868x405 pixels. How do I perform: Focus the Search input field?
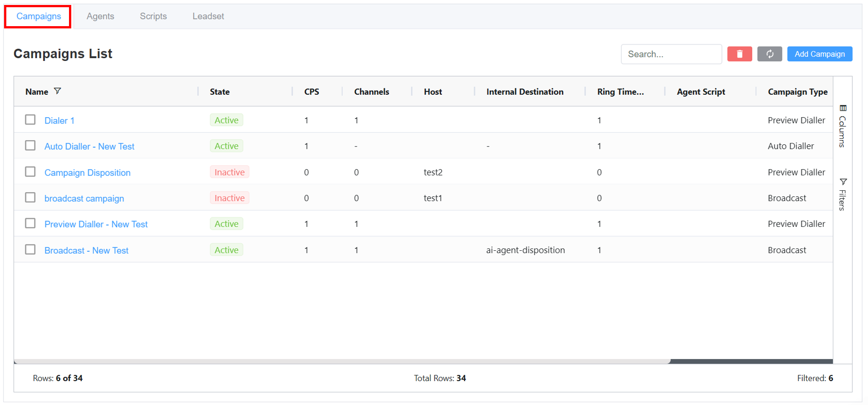(671, 54)
